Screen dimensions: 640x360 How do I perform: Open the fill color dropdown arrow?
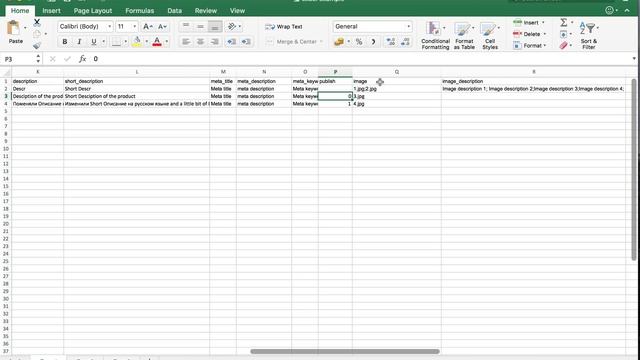pos(147,42)
